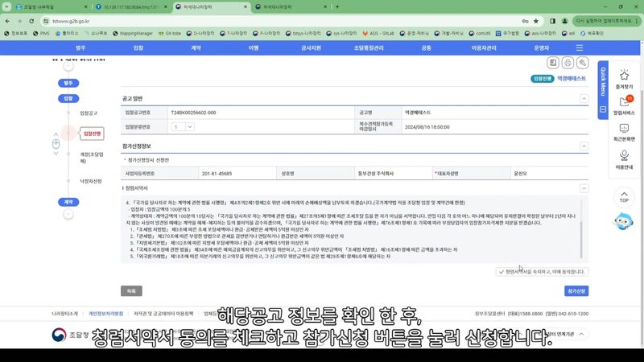Screen dimensions: 644x362
Task: Click the 입찰 step pill in sidebar
Action: click(68, 98)
